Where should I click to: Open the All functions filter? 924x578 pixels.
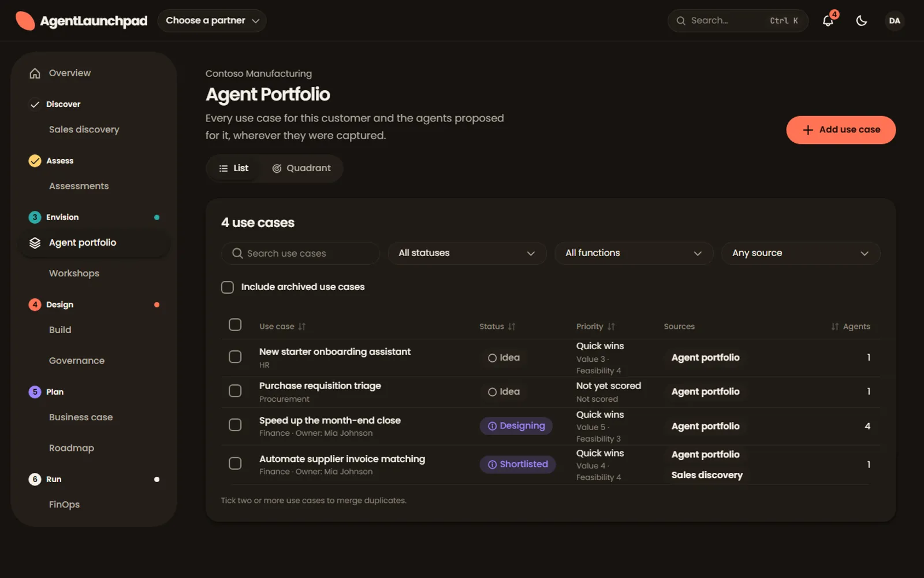[x=634, y=253]
